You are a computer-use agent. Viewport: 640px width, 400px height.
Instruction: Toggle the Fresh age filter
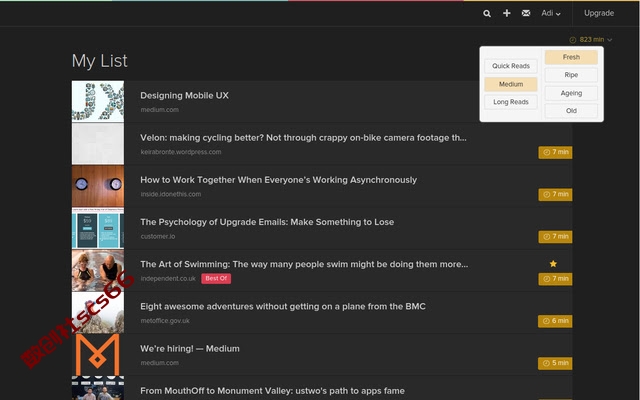(x=571, y=57)
